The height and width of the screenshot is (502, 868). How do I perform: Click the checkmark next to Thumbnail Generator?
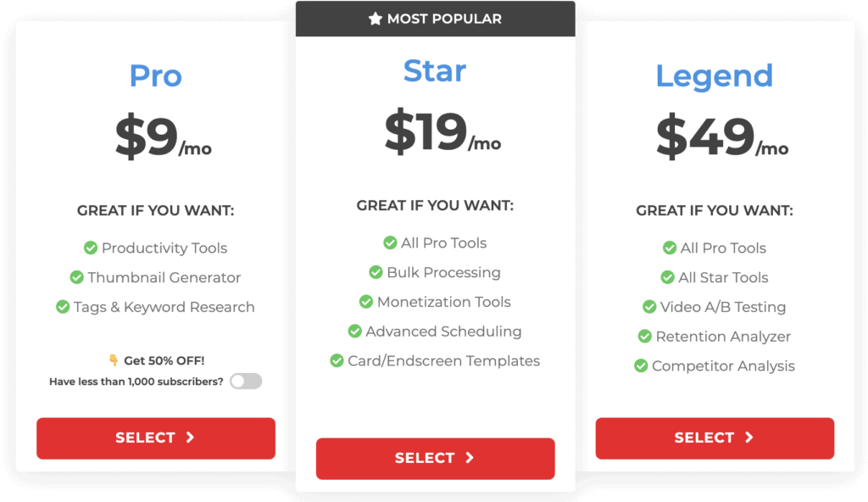[76, 277]
